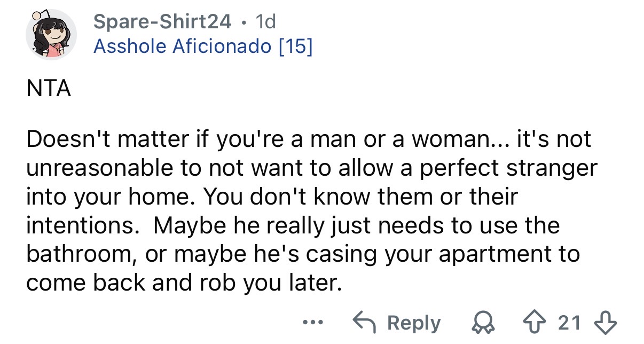Screen dimensions: 644x344
Task: Click the final line "come back and rob you later"
Action: pyautogui.click(x=183, y=283)
